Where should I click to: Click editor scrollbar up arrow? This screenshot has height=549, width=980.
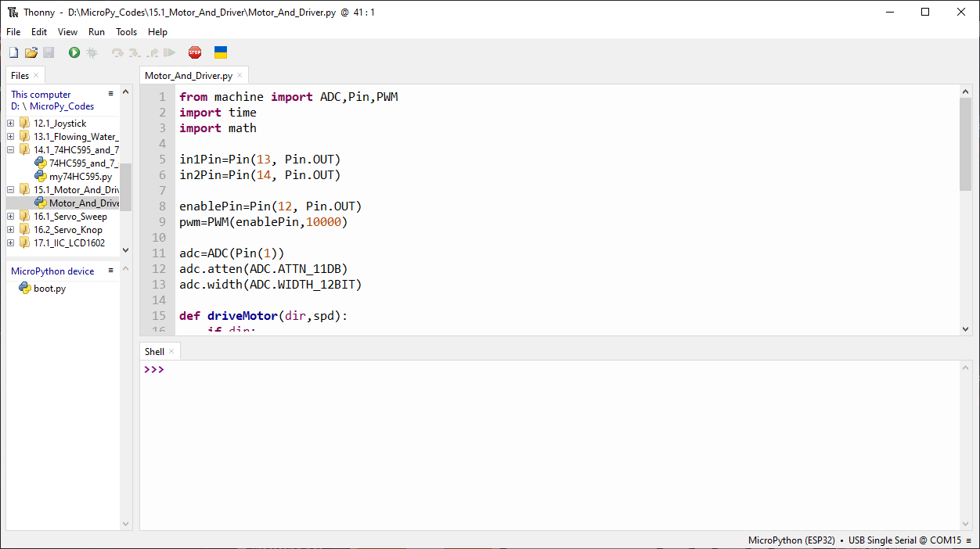coord(965,91)
